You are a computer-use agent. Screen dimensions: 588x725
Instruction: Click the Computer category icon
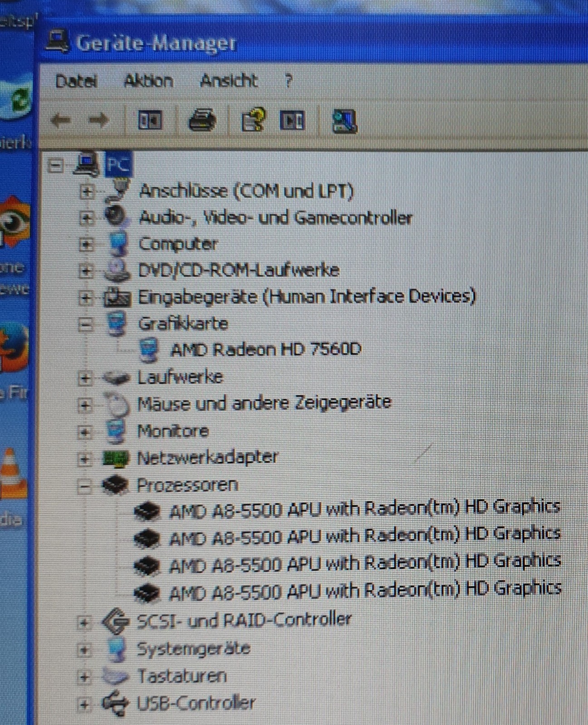119,244
